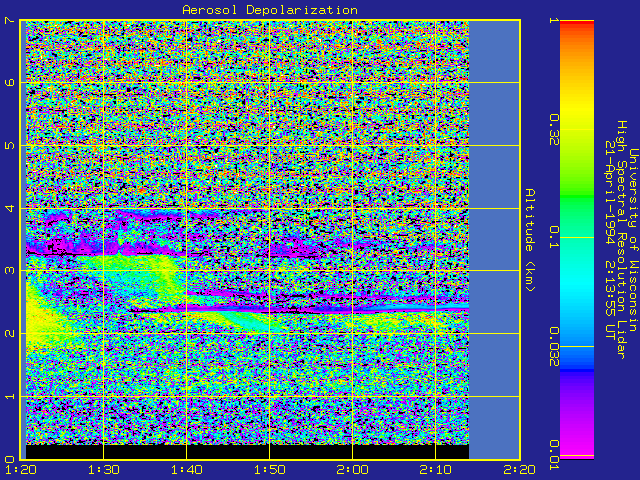Click altitude label 1 on left axis
640x480 pixels.
coord(9,396)
